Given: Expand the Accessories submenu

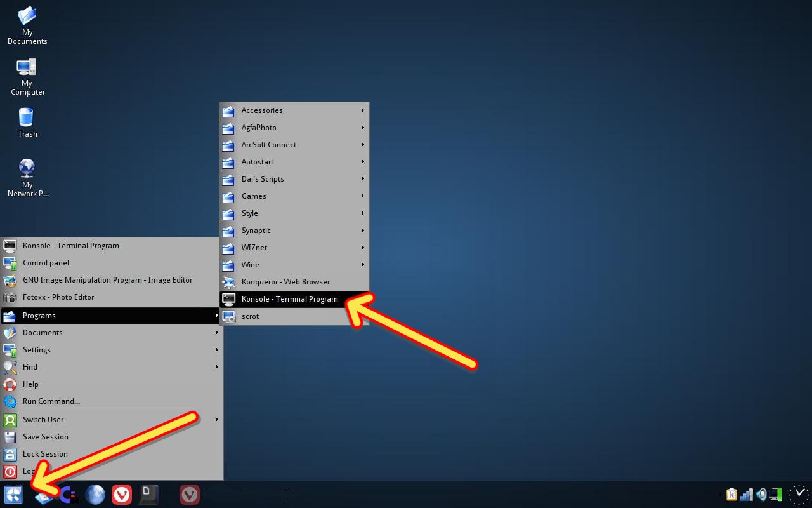Looking at the screenshot, I should [x=294, y=110].
